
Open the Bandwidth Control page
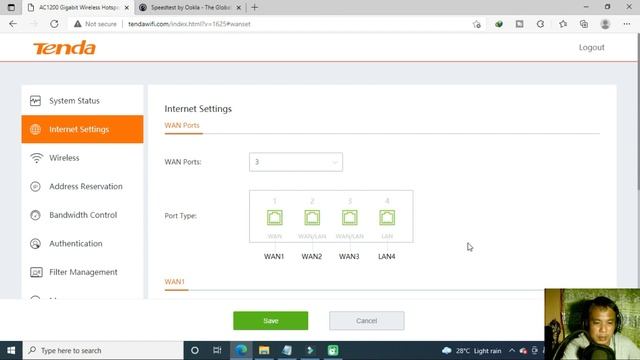pos(82,215)
